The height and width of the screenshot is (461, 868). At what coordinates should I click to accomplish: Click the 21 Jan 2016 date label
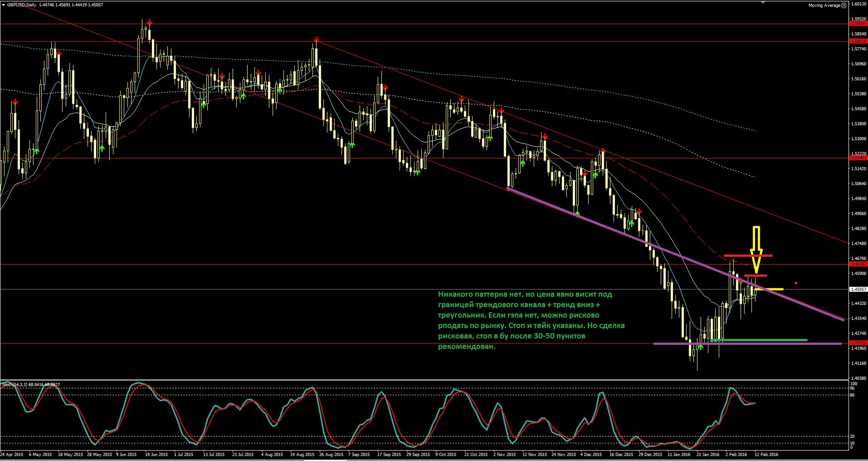708,454
